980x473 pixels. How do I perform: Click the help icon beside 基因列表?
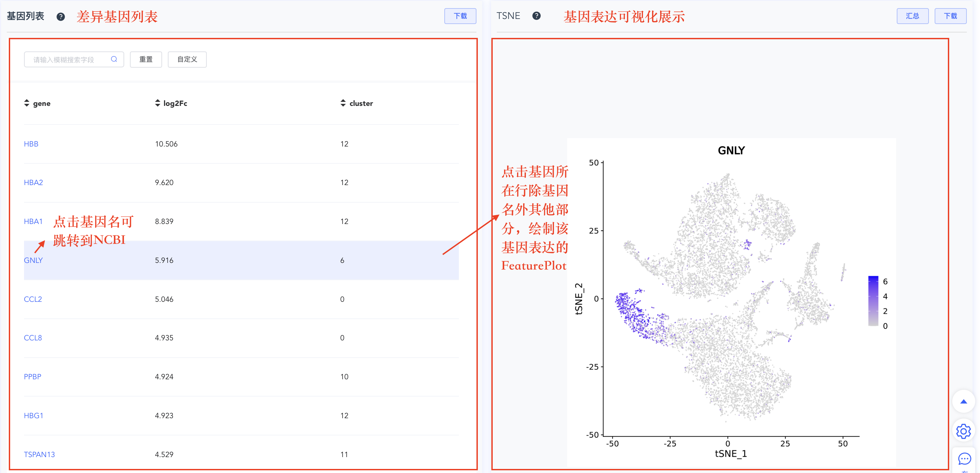coord(61,17)
